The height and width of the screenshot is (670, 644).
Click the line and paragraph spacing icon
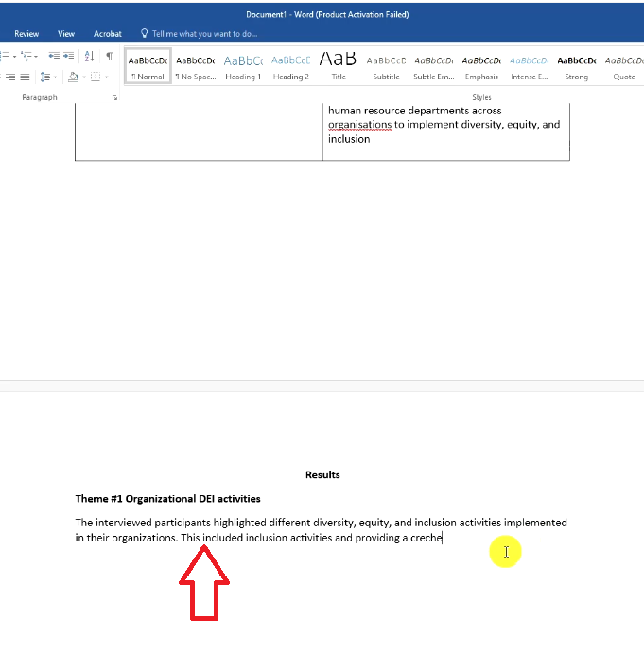[x=44, y=77]
